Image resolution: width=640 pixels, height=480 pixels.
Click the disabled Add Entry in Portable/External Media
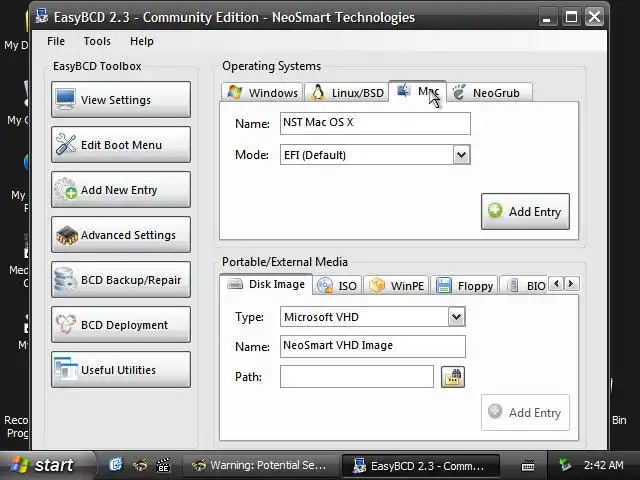pos(525,412)
